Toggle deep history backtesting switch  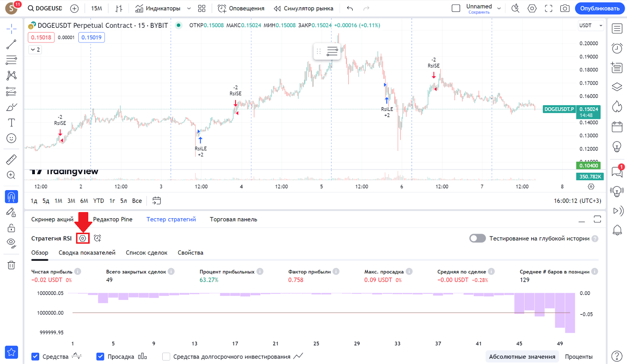point(477,238)
